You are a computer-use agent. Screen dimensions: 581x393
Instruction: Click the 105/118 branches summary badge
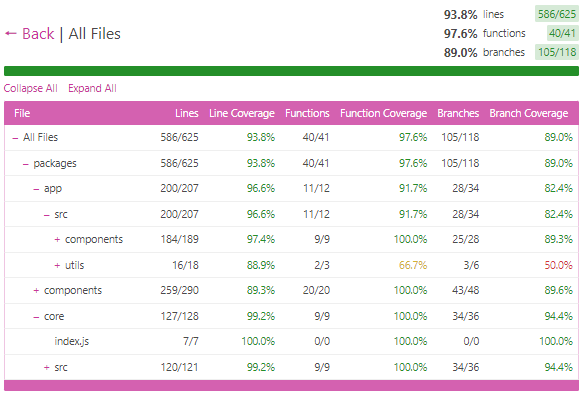(x=557, y=52)
